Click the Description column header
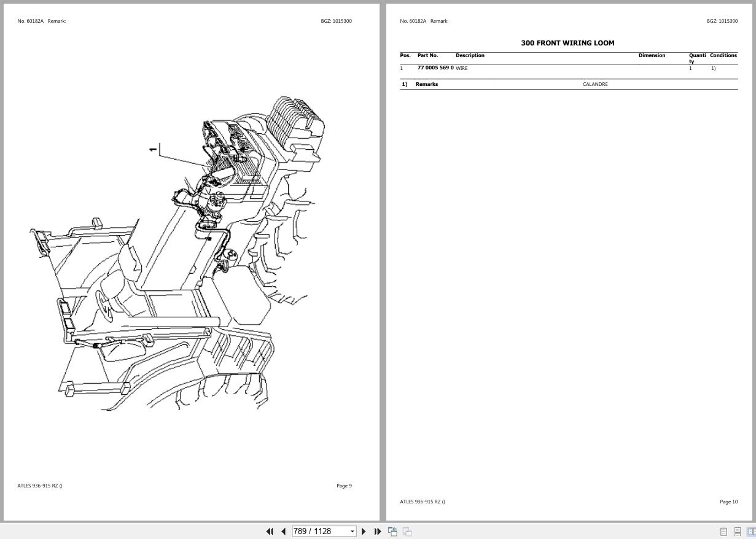Image resolution: width=756 pixels, height=539 pixels. click(x=470, y=55)
